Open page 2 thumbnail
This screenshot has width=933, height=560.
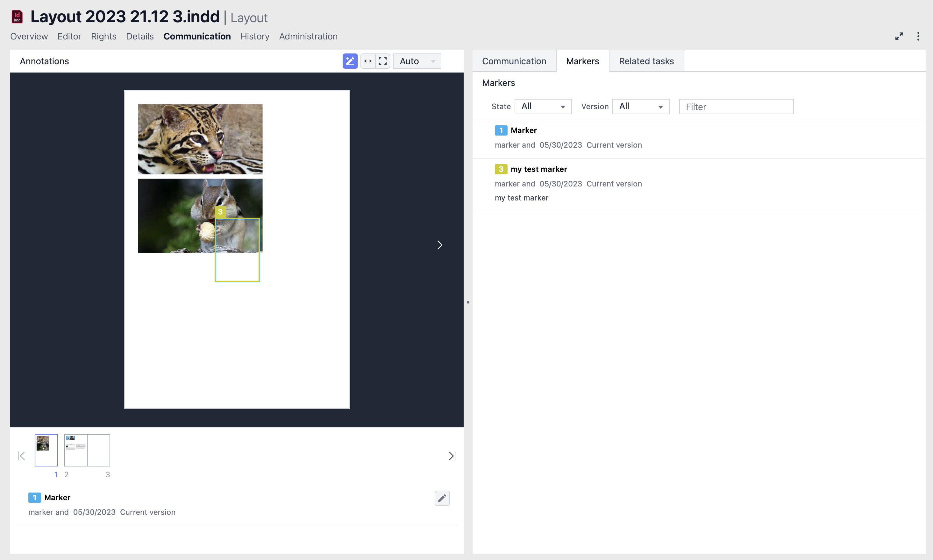[x=75, y=450]
